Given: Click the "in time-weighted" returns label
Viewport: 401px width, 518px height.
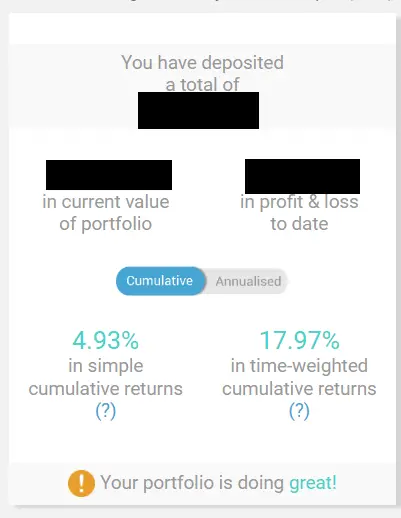Looking at the screenshot, I should pos(299,366).
